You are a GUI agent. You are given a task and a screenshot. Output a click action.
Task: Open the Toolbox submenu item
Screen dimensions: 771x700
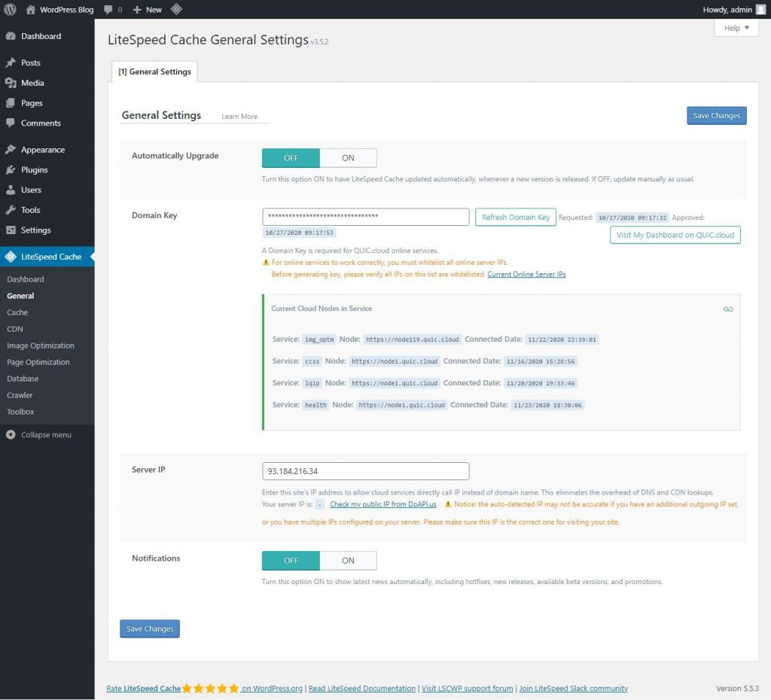point(20,412)
